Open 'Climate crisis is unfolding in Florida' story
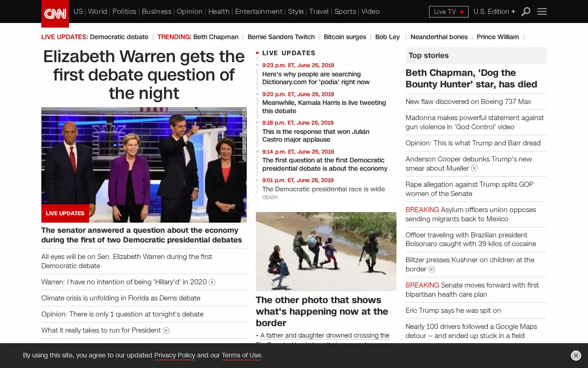The height and width of the screenshot is (368, 588). click(121, 298)
